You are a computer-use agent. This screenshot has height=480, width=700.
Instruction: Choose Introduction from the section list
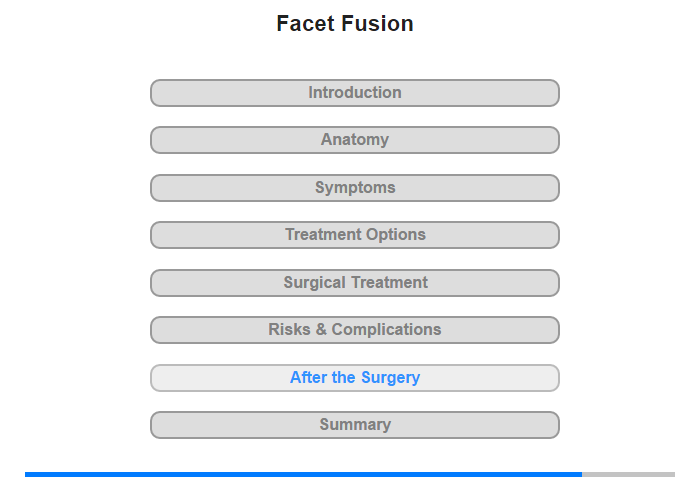point(355,93)
